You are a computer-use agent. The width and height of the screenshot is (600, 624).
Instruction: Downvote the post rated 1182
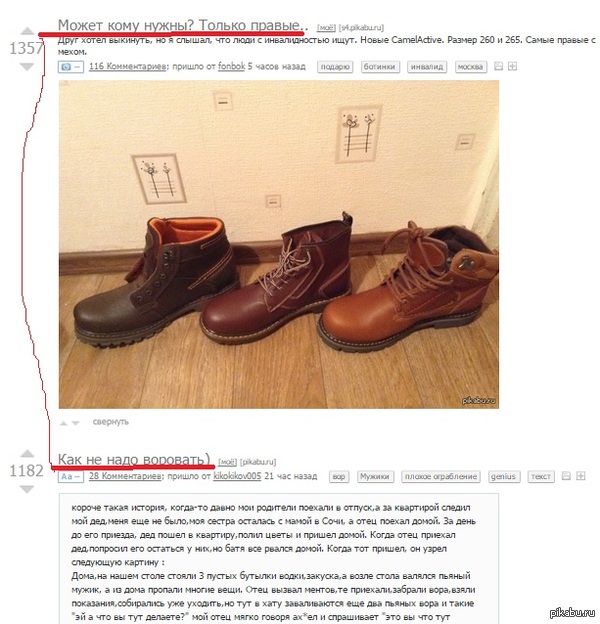pos(27,489)
